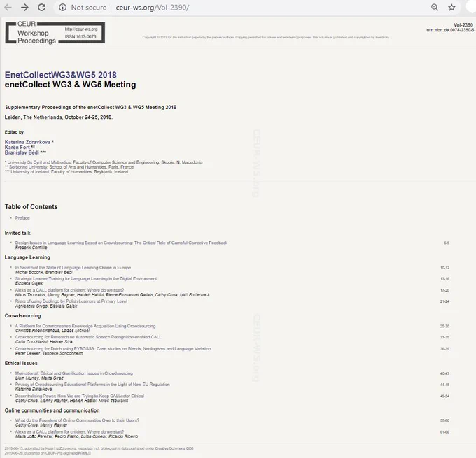This screenshot has width=476, height=458.
Task: Click the browser forward arrow
Action: 24,8
